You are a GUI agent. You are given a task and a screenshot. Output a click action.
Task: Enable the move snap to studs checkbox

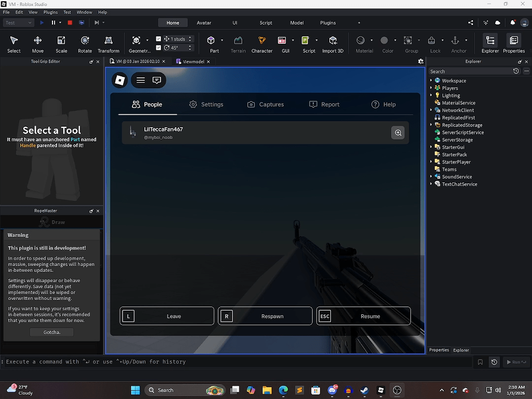(159, 38)
